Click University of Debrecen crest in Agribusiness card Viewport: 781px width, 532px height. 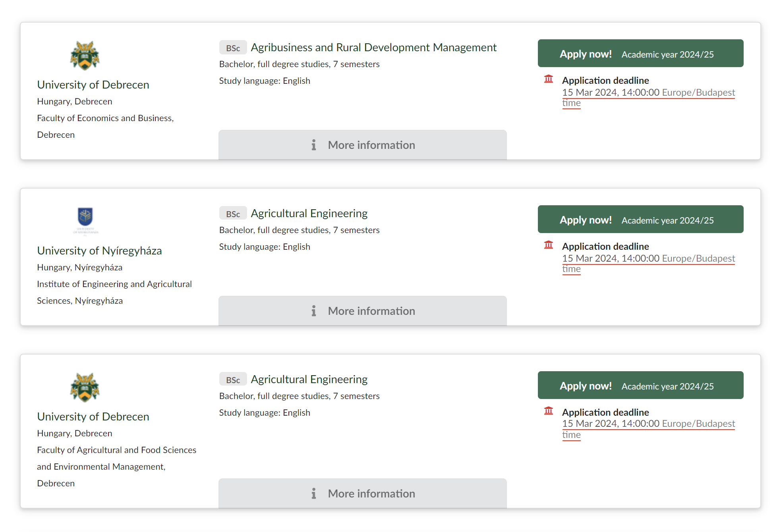tap(85, 56)
